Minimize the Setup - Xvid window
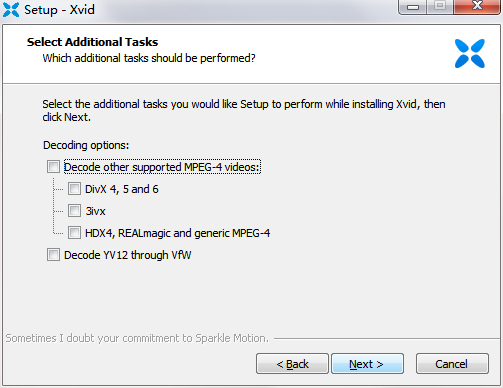This screenshot has height=388, width=503. coord(413,7)
